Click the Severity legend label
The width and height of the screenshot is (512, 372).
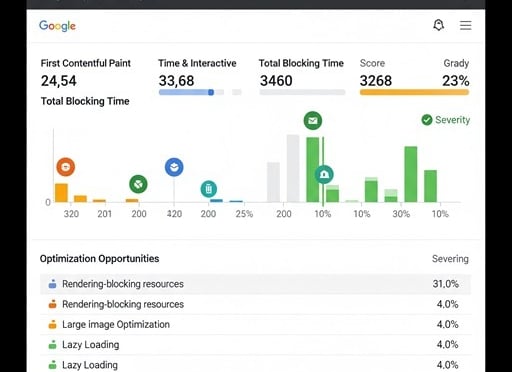[x=452, y=120]
